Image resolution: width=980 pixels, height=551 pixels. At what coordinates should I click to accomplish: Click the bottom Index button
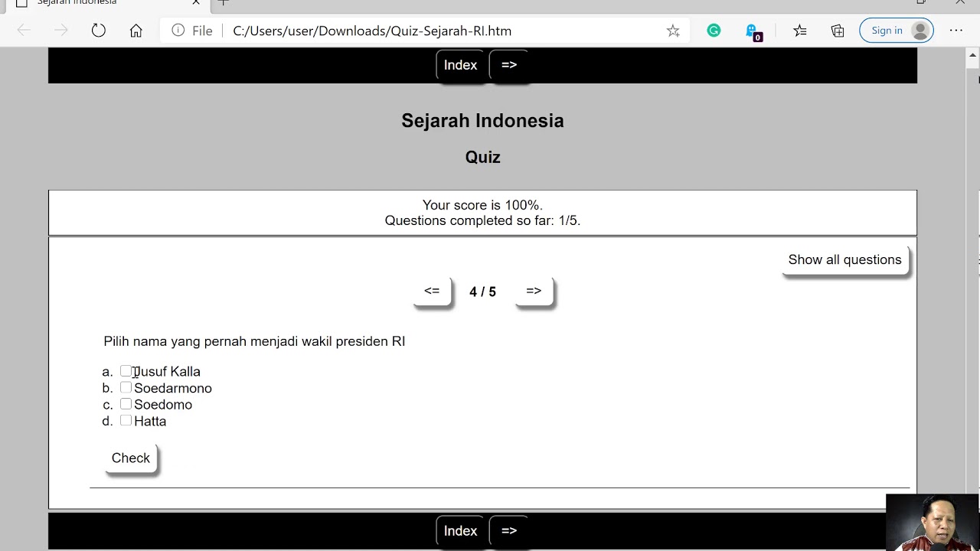[460, 531]
